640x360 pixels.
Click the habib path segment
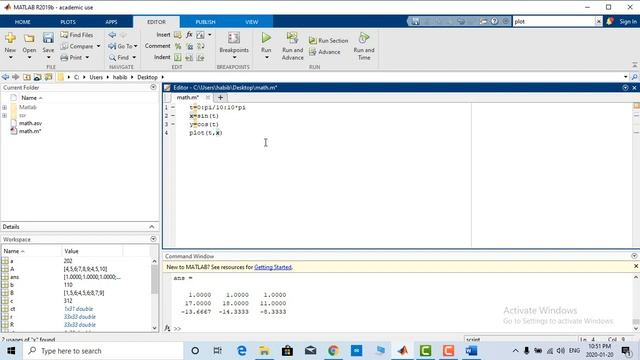120,77
